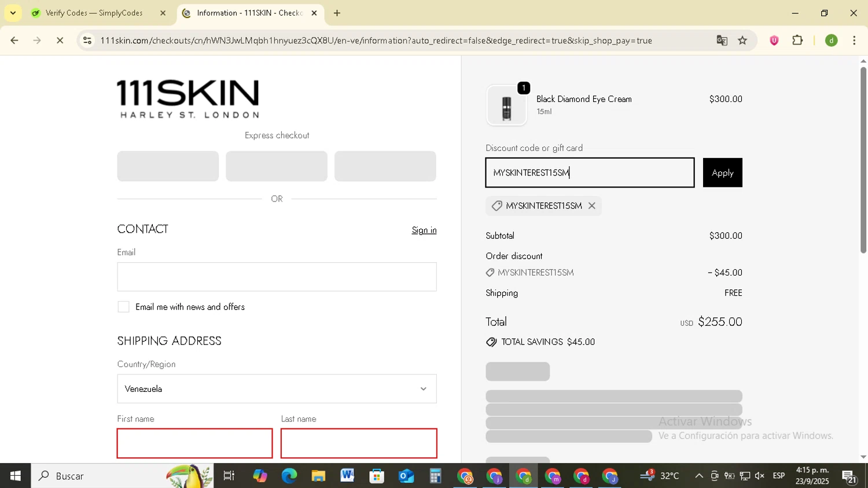Open Calculator from the taskbar
The height and width of the screenshot is (488, 868).
435,476
